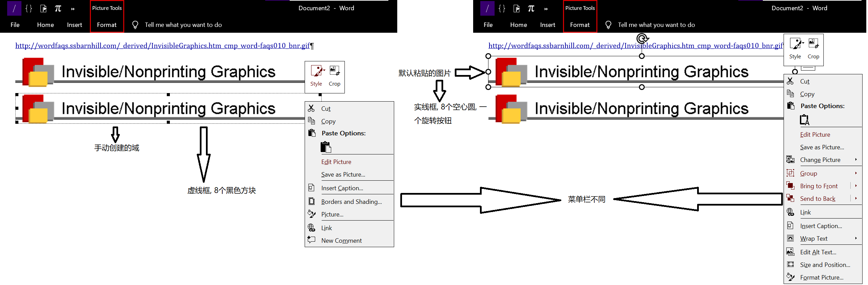The image size is (868, 285).
Task: Click the curly braces icon in right window toolbar
Action: click(x=502, y=9)
